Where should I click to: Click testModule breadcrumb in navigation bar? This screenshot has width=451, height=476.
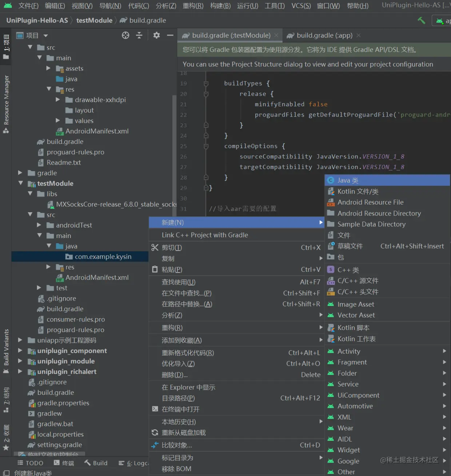pyautogui.click(x=94, y=20)
